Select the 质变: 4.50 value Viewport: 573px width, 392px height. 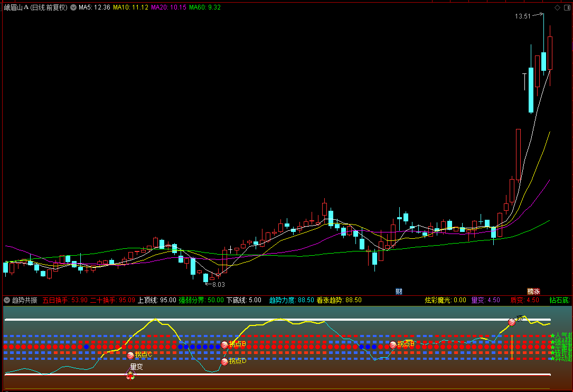525,300
